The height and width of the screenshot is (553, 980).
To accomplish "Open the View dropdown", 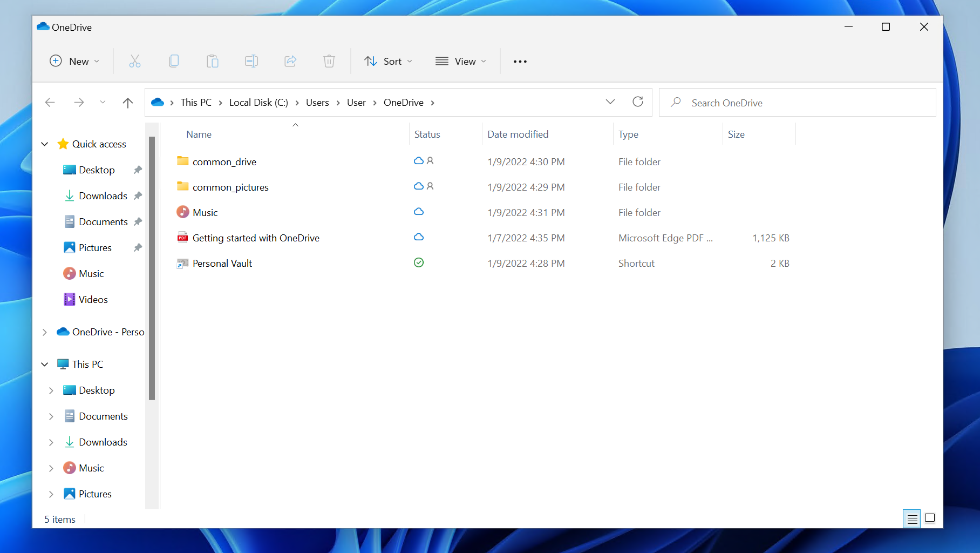I will [461, 61].
